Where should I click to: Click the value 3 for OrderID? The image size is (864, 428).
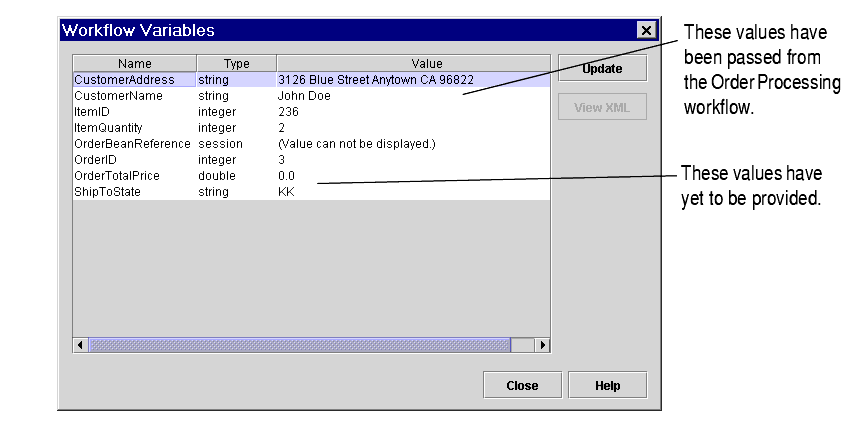click(x=413, y=160)
